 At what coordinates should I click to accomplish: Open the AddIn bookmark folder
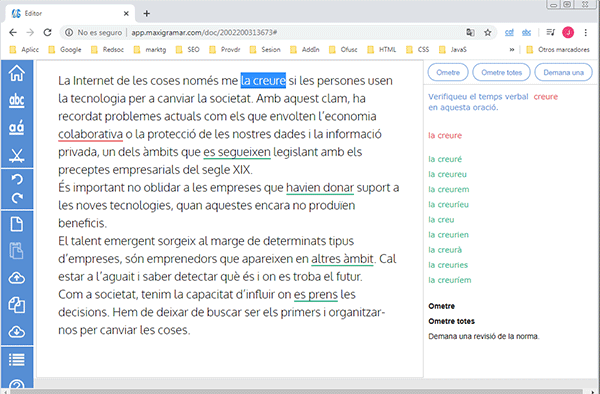point(305,49)
